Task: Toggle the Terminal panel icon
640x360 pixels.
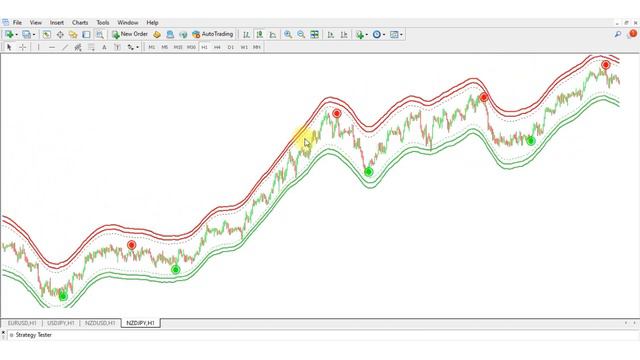Action: [86, 35]
